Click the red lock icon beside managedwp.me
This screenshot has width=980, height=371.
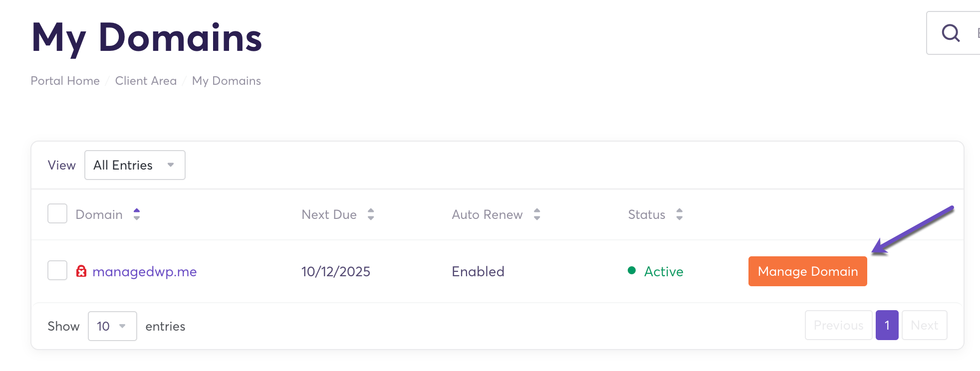81,271
